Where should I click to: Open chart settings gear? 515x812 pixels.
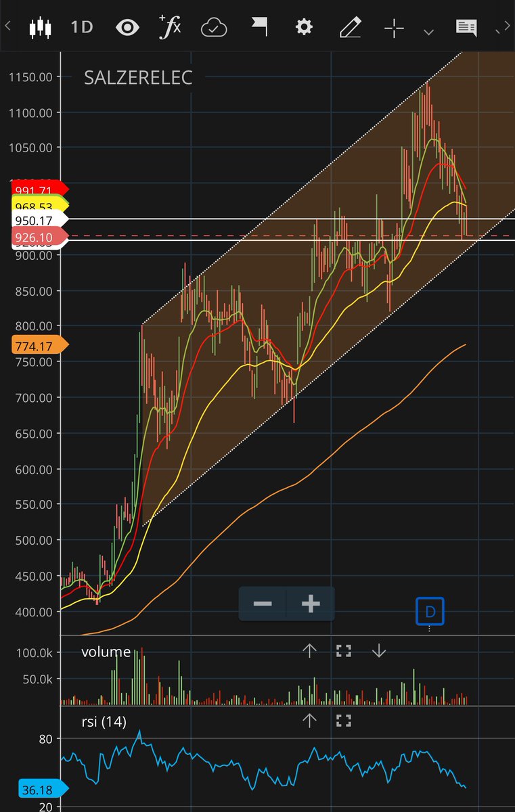click(x=305, y=28)
